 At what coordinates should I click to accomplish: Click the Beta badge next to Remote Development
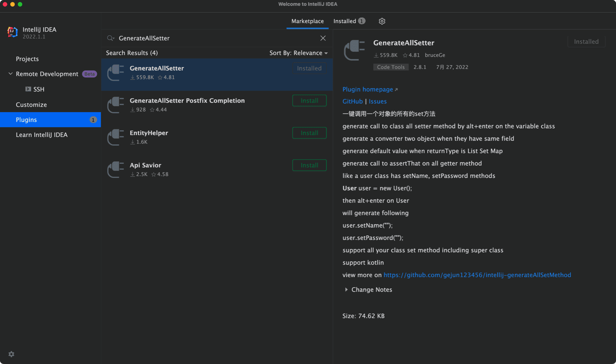[89, 74]
